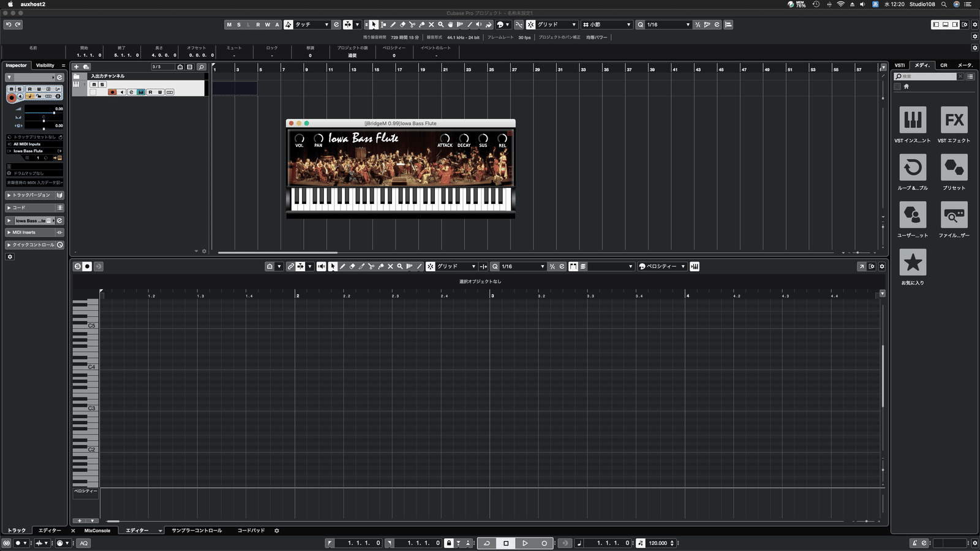Screen dimensions: 980x551
Task: Click the Undo arrow icon
Action: 9,24
